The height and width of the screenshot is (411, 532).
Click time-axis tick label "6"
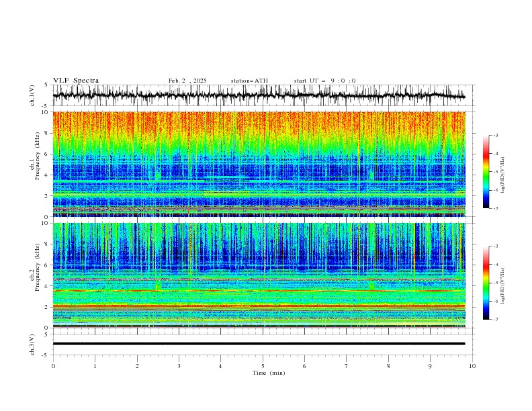click(304, 366)
